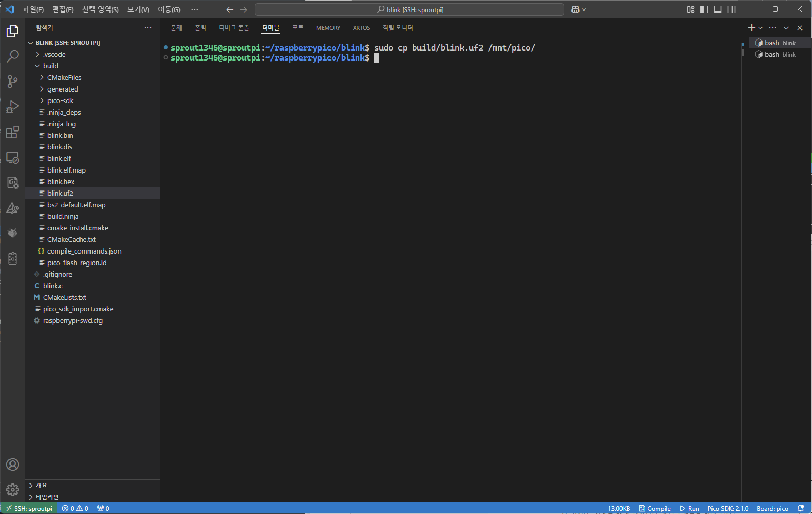Open Explorer views and more actions ellipsis

tap(148, 28)
